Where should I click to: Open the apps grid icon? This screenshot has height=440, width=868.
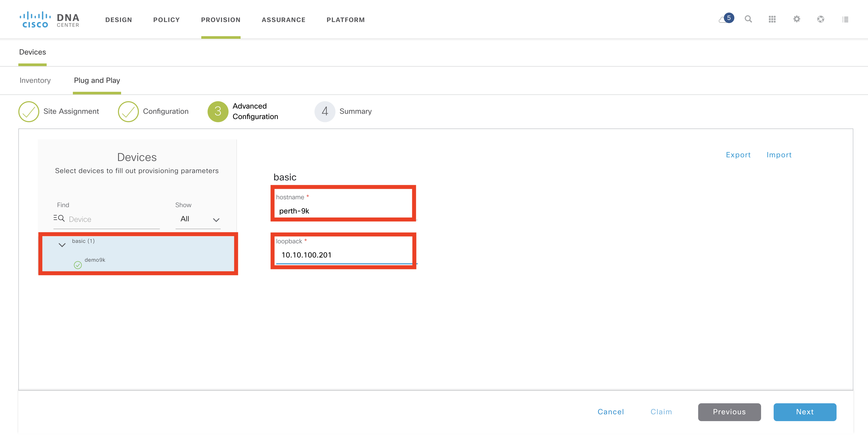click(x=772, y=19)
